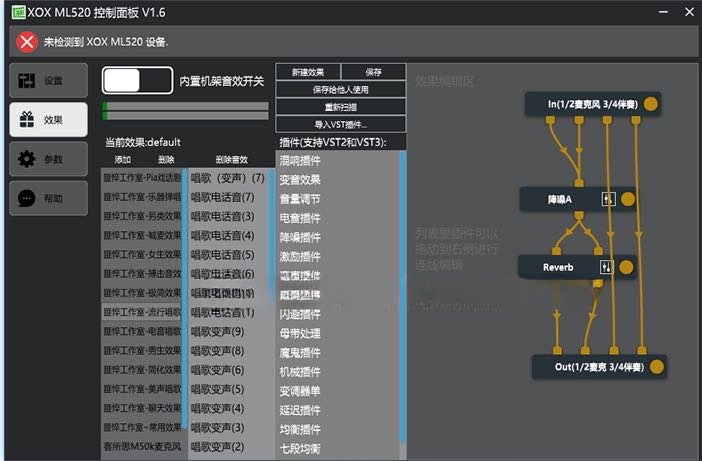
Task: Click the green XOX app logo icon
Action: [18, 12]
